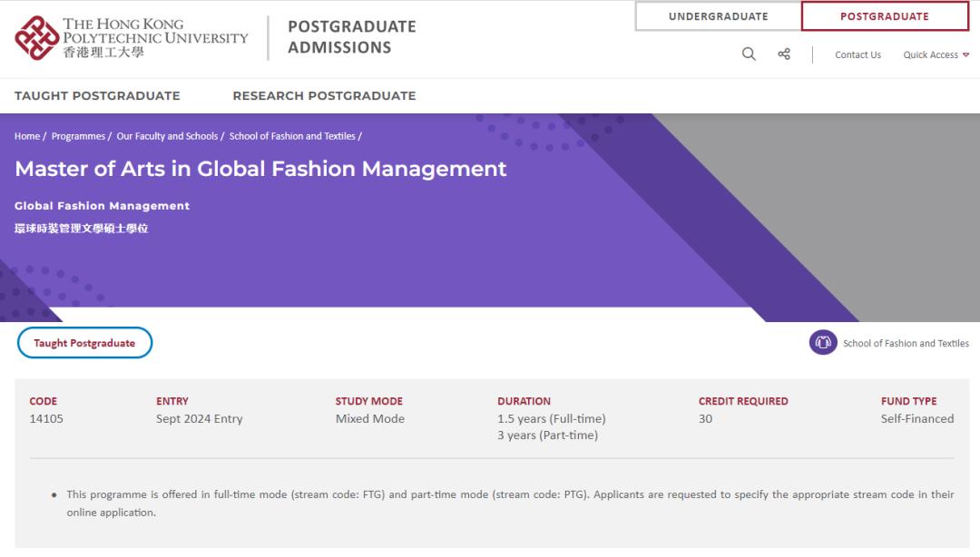This screenshot has height=557, width=980.
Task: Go to Home breadcrumb link
Action: pos(27,136)
